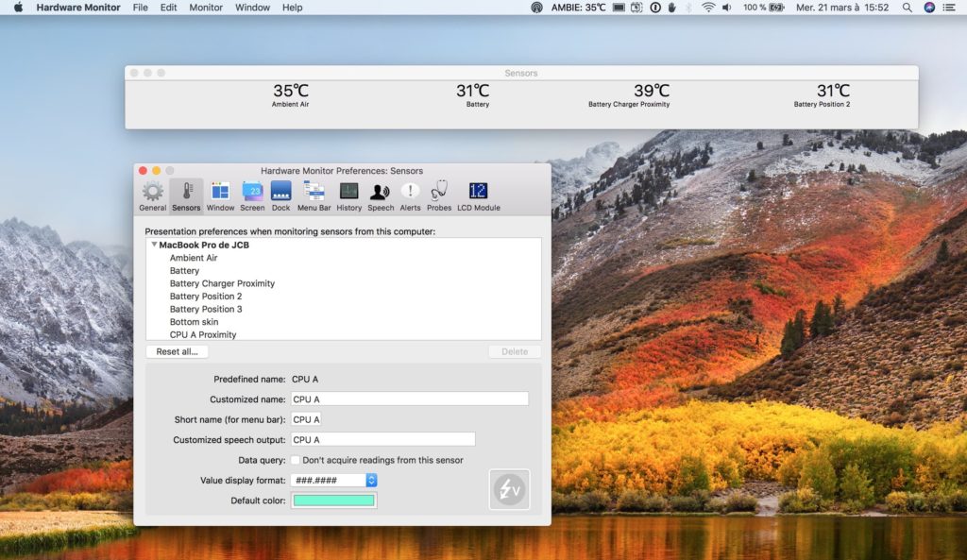Click the Short name for menu bar field

point(306,419)
